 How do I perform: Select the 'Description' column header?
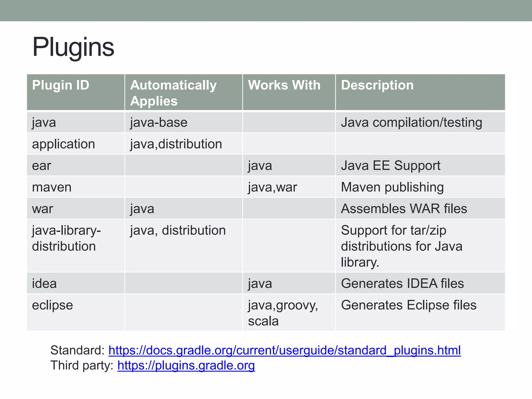420,92
